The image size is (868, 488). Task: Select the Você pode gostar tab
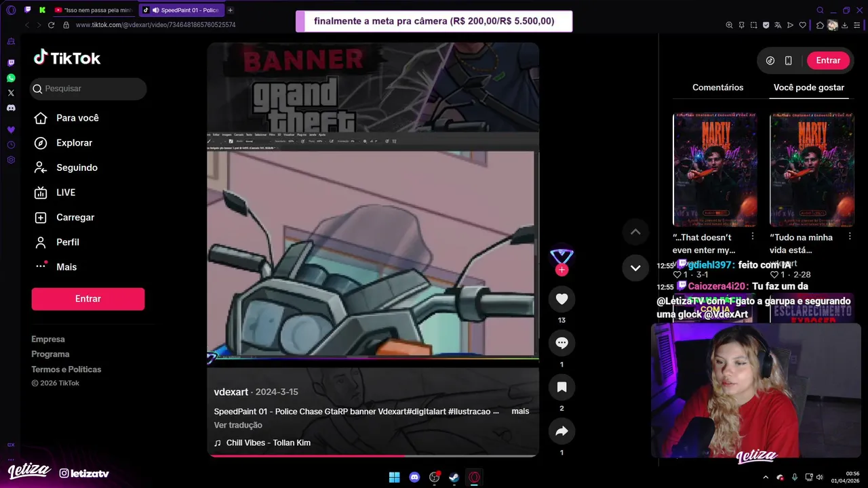[x=809, y=87]
